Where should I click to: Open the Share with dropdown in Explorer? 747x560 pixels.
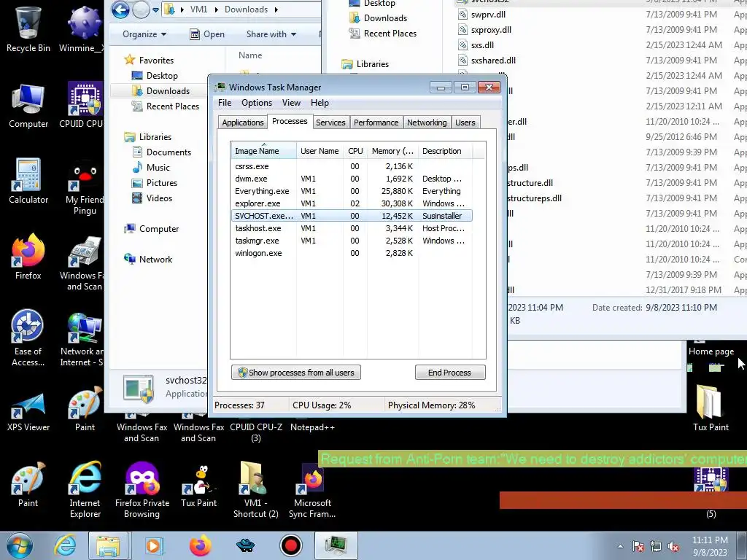point(271,34)
